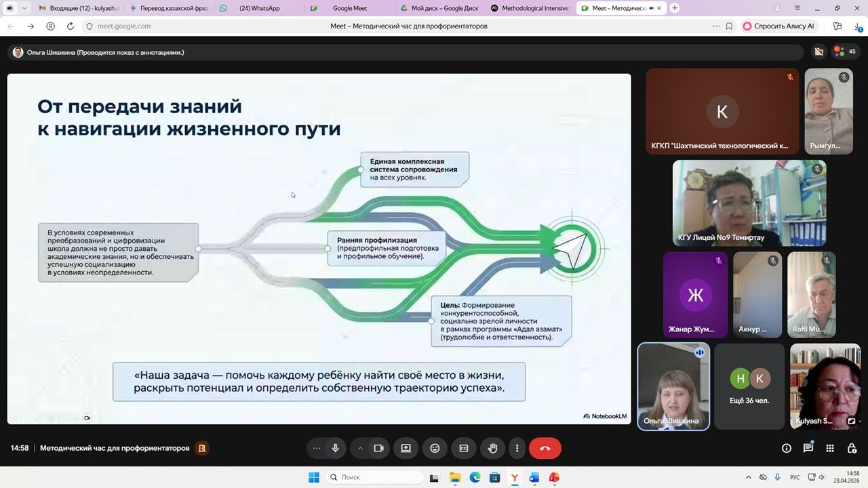
Task: Open the emoji reactions panel
Action: (x=435, y=448)
